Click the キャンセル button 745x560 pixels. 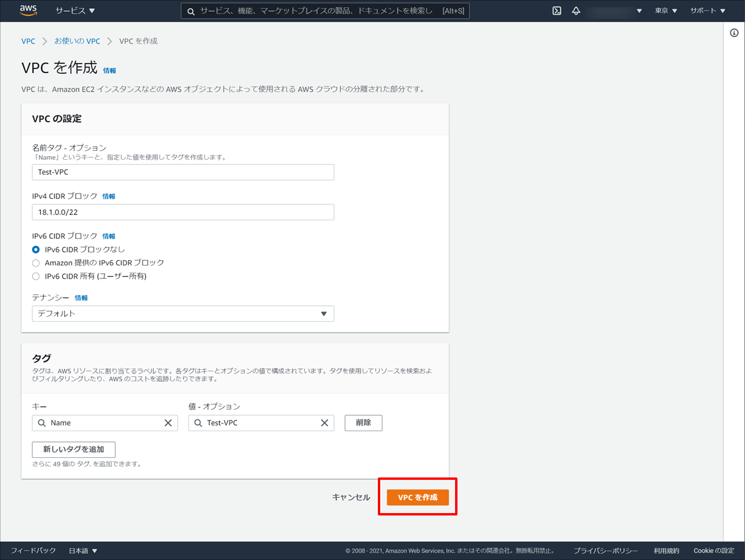click(351, 498)
